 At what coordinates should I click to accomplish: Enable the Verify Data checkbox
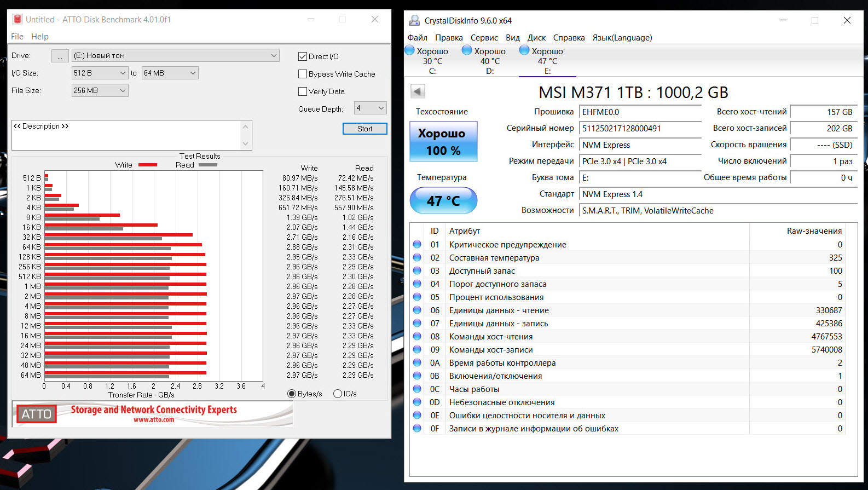[303, 91]
